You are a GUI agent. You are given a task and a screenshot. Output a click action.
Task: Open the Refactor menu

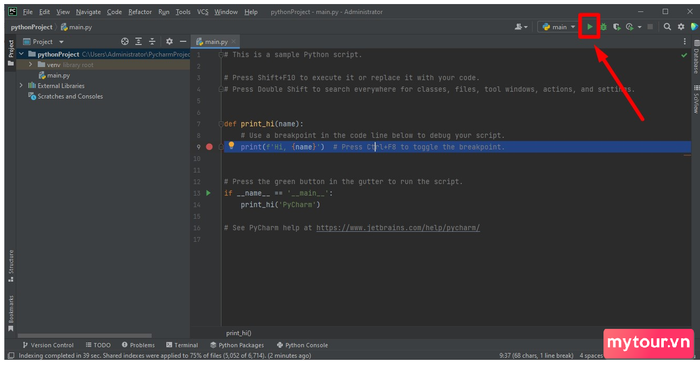pyautogui.click(x=140, y=12)
